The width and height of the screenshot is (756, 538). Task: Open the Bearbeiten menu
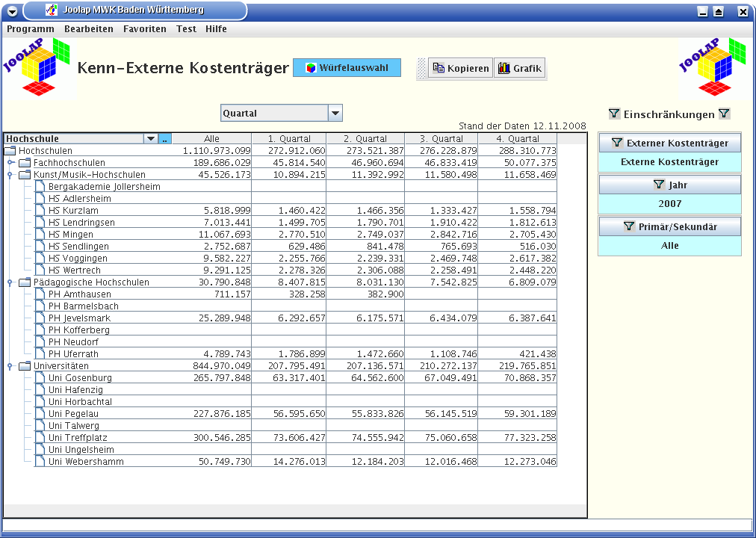pyautogui.click(x=89, y=29)
